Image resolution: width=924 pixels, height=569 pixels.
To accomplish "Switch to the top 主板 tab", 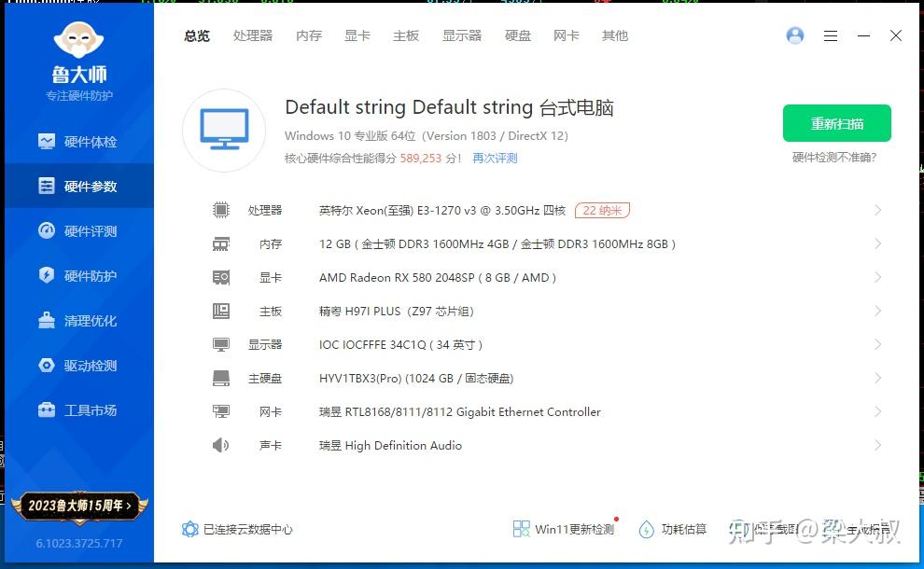I will click(x=406, y=36).
